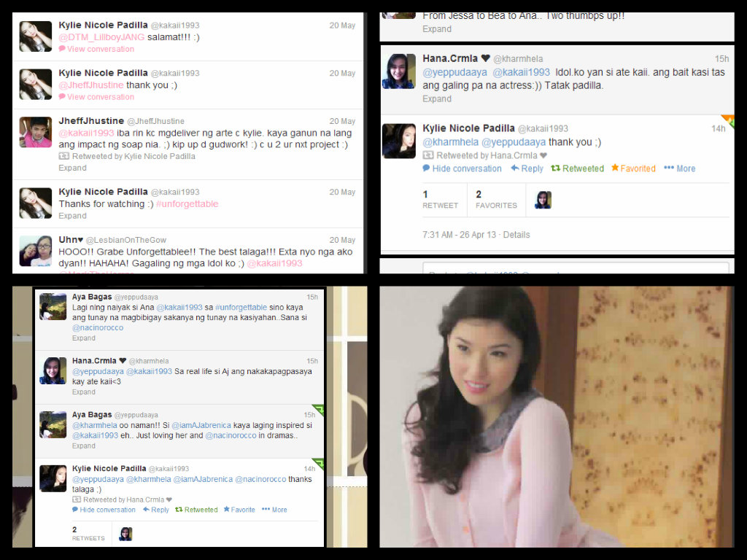Click the retweet arrows icon in the 'thank you ;)' tweet

555,168
